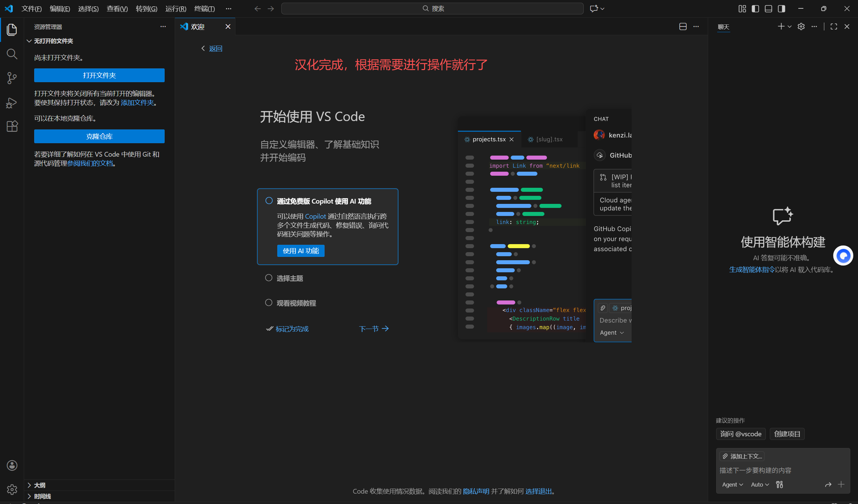Open the Accounts menu icon
This screenshot has width=858, height=504.
[x=12, y=465]
